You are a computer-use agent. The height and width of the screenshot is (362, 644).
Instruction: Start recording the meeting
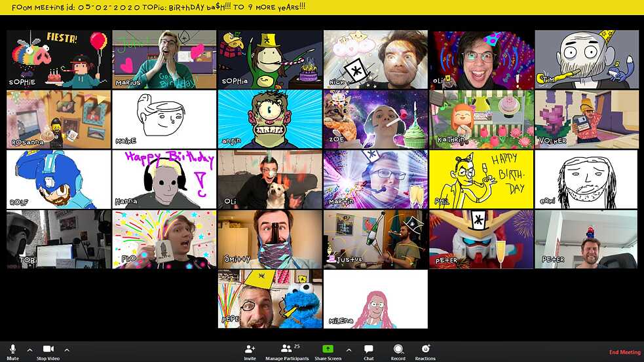tap(398, 352)
